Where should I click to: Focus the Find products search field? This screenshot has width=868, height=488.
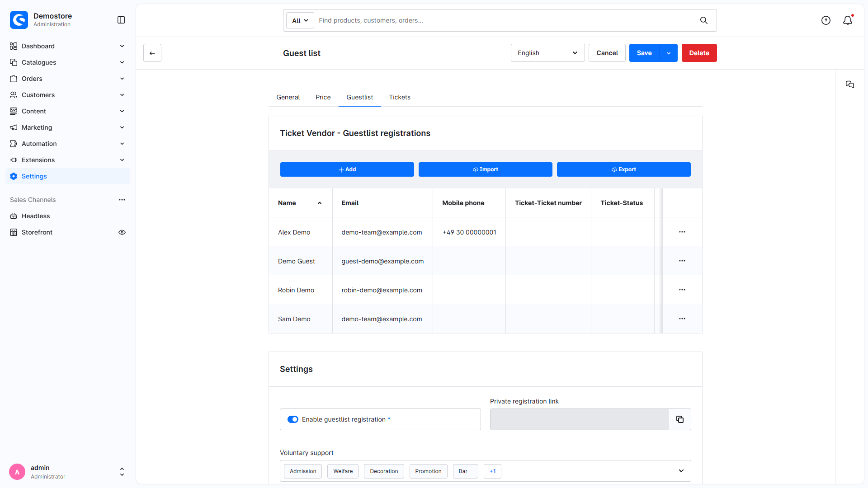tap(506, 20)
